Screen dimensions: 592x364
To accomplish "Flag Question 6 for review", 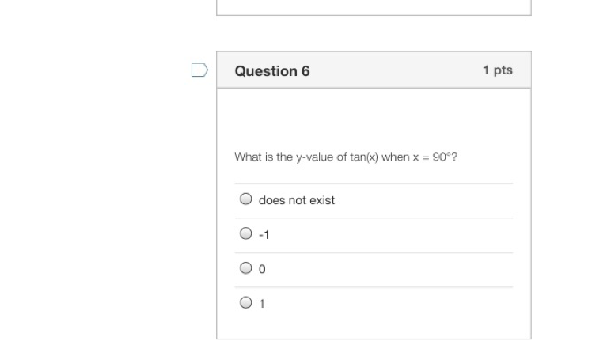I will [x=199, y=70].
